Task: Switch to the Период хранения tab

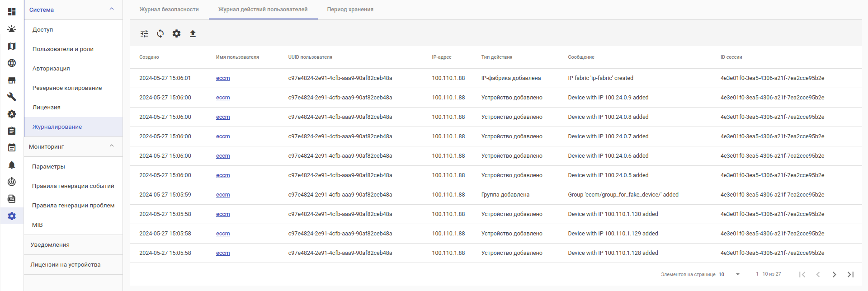Action: (x=350, y=9)
